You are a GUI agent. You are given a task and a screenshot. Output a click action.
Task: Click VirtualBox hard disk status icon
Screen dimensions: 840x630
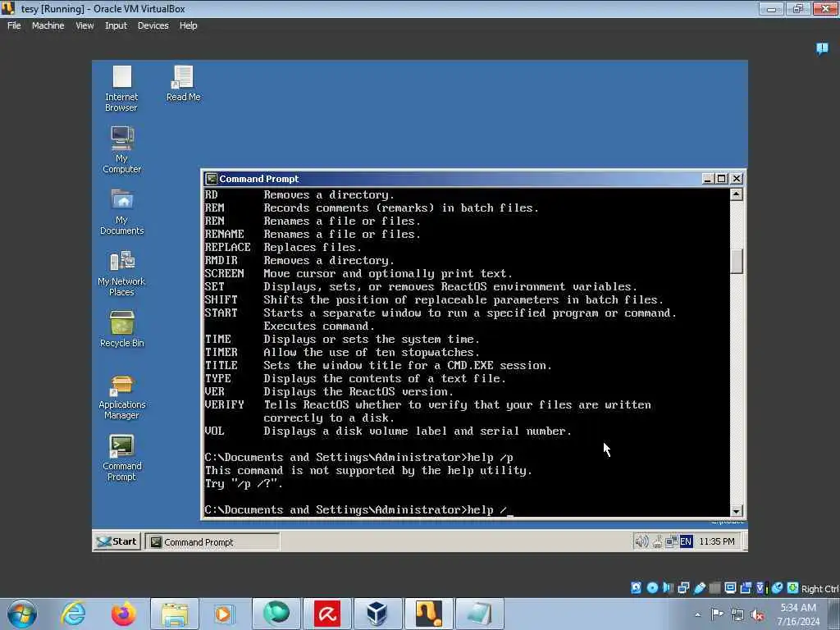[636, 587]
